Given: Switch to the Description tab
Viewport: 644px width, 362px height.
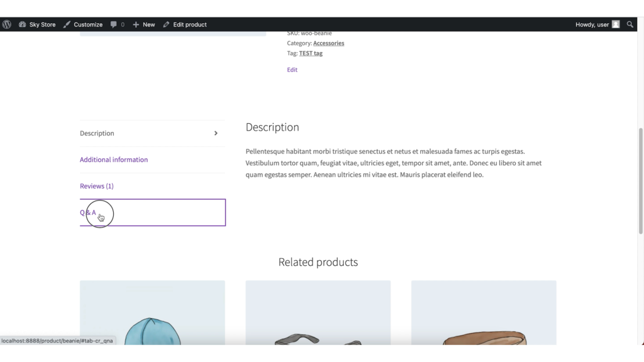Looking at the screenshot, I should point(97,133).
